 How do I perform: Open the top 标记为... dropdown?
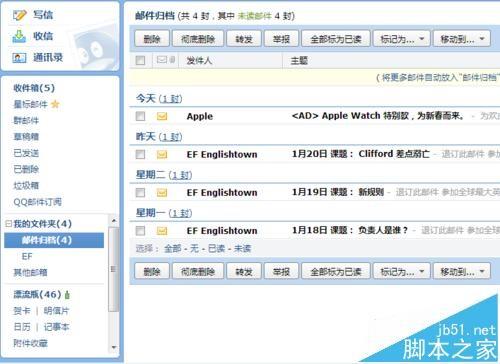point(402,39)
